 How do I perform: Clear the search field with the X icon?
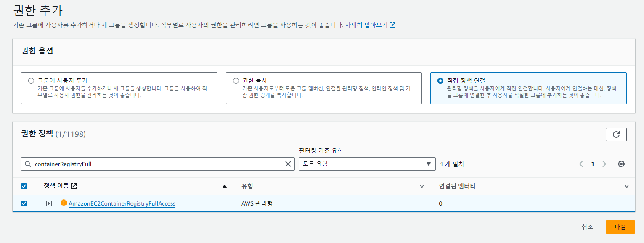[x=288, y=164]
